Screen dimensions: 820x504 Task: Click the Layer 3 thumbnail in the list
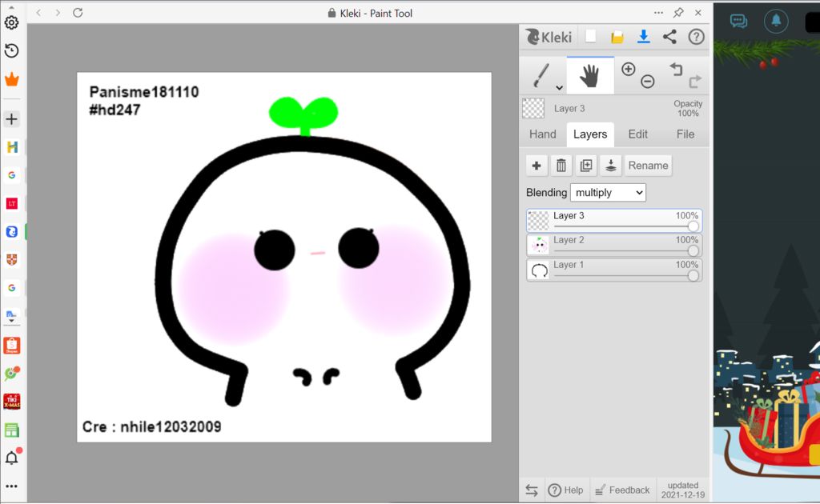[x=538, y=221]
